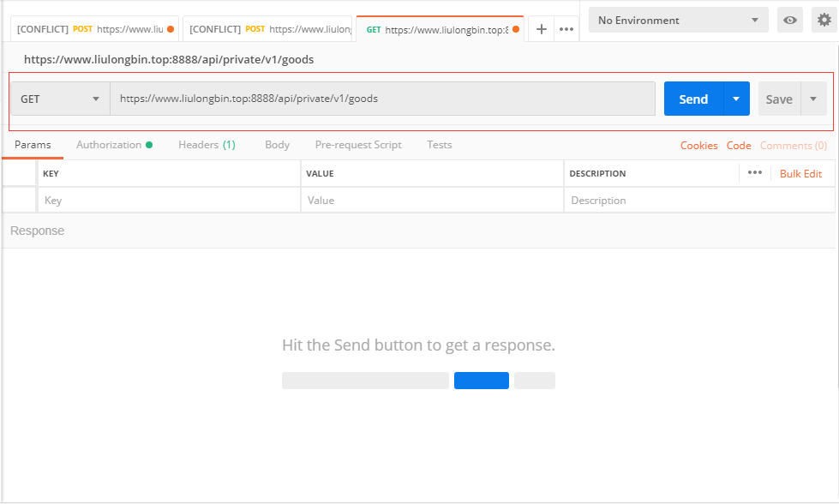
Task: Open manage environments gear icon
Action: (x=824, y=21)
